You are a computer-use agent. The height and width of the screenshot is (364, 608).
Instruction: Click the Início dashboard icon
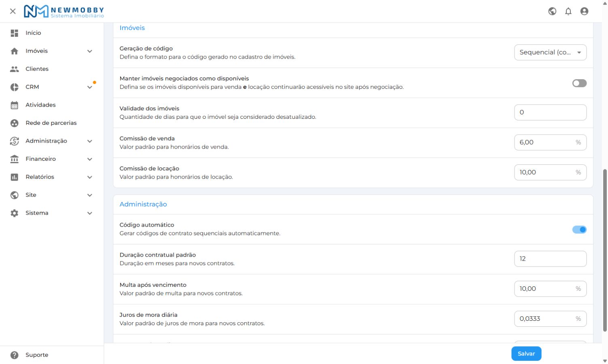pyautogui.click(x=15, y=33)
